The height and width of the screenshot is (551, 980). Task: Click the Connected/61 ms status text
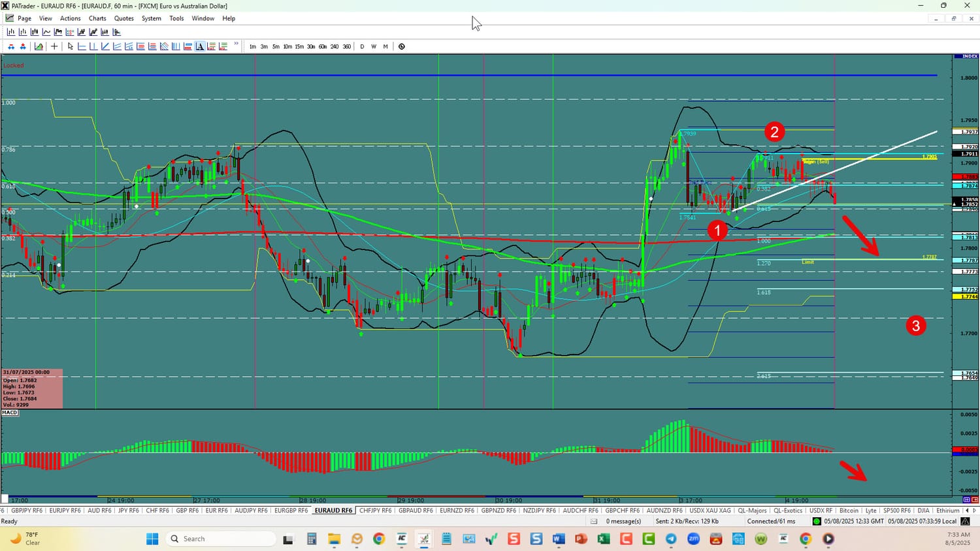pos(772,521)
